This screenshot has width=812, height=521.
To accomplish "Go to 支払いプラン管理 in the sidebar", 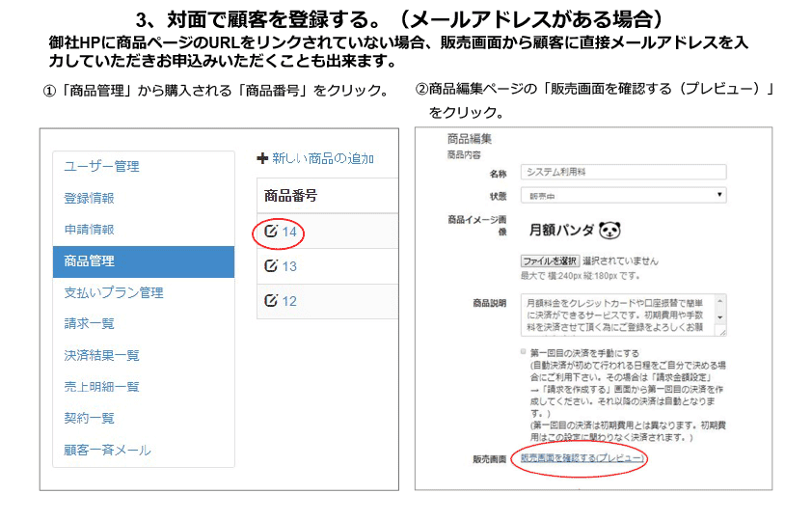I will 113,292.
